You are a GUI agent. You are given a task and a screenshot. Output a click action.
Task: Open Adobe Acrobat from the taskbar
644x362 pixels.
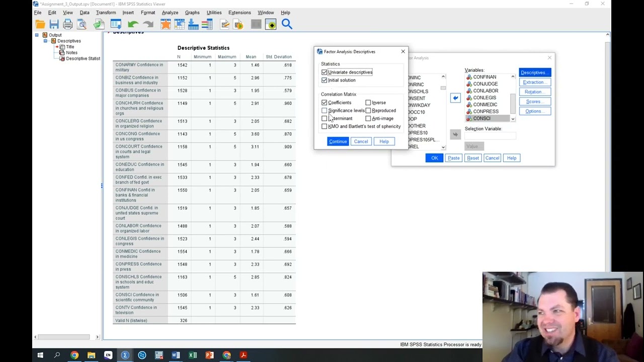(243, 355)
